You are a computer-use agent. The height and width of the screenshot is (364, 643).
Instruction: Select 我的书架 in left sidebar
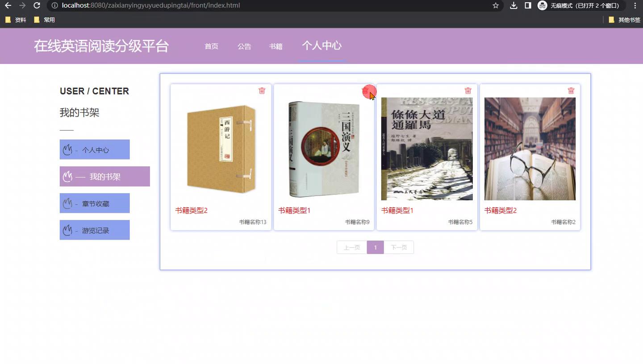click(105, 176)
